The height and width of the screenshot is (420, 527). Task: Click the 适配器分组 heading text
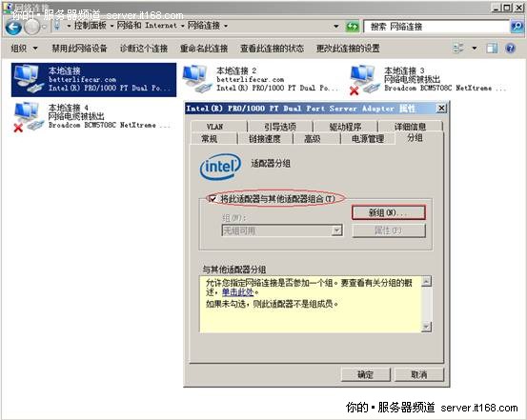point(271,164)
